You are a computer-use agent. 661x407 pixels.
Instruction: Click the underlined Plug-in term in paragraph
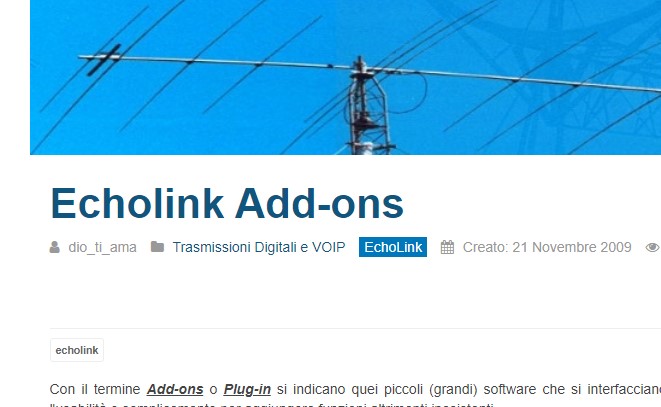247,389
